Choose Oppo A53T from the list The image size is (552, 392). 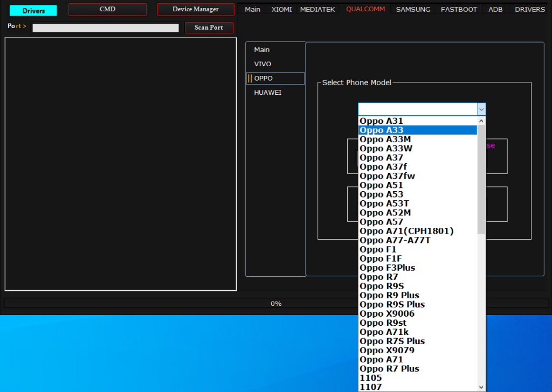(418, 204)
